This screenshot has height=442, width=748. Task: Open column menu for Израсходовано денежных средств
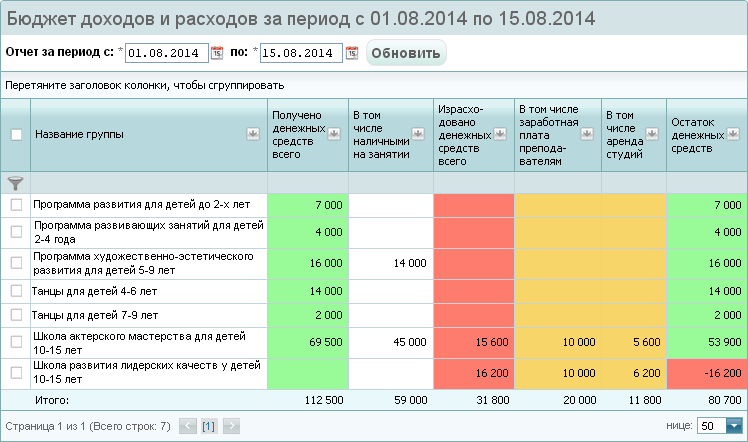[x=501, y=134]
